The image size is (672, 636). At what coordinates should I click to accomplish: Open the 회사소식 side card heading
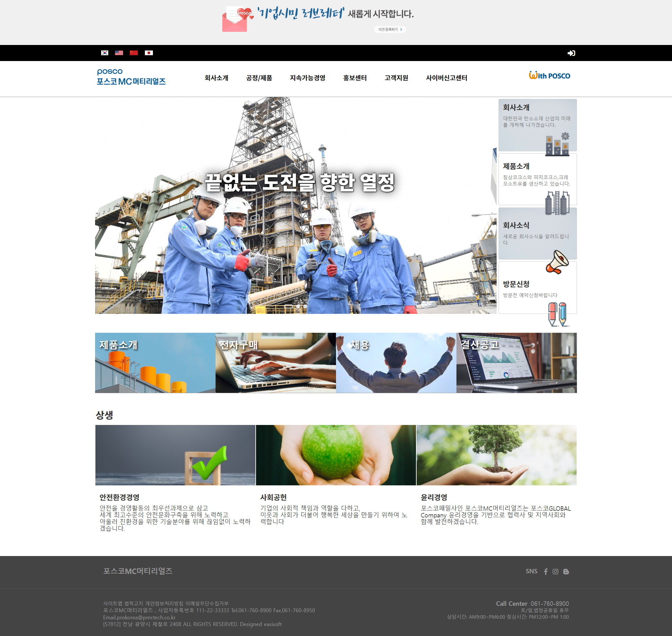pyautogui.click(x=516, y=225)
